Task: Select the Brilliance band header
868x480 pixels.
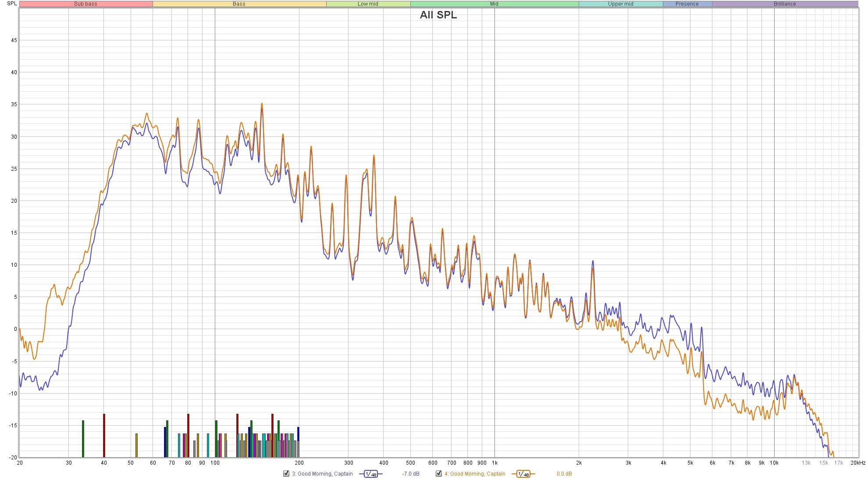Action: click(784, 4)
